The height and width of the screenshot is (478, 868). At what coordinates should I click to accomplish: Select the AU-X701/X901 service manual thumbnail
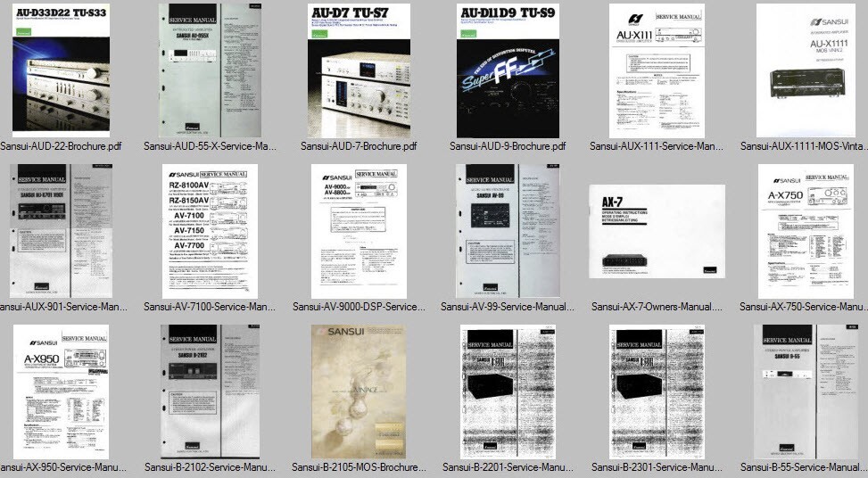tap(61, 231)
